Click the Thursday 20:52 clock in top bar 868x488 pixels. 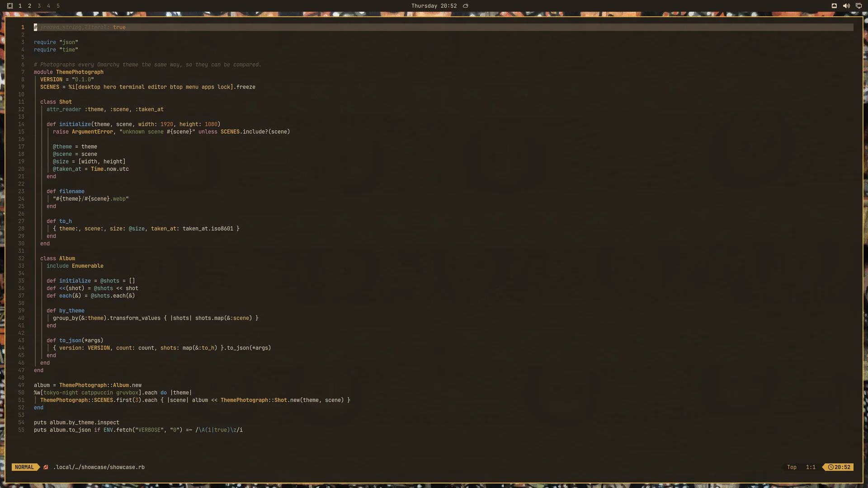[x=434, y=6]
